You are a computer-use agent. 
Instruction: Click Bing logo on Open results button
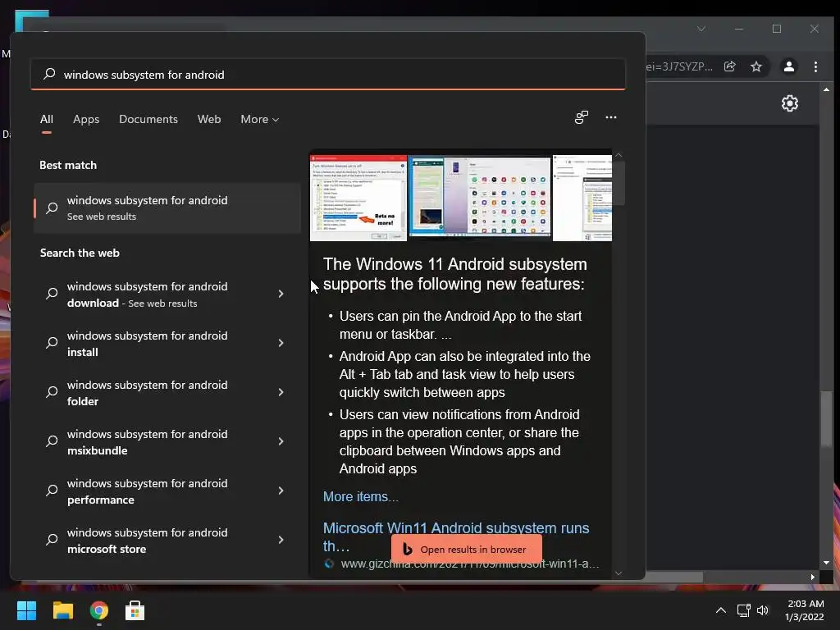click(x=407, y=549)
